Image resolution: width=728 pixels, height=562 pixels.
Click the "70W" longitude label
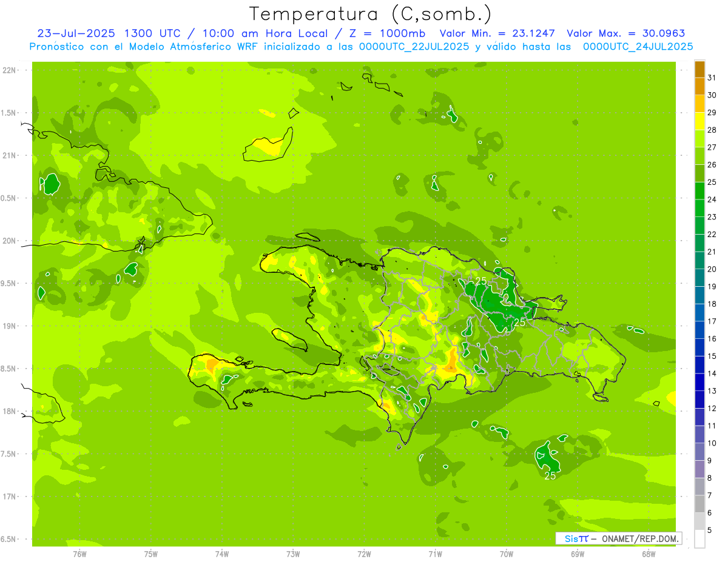pyautogui.click(x=507, y=554)
